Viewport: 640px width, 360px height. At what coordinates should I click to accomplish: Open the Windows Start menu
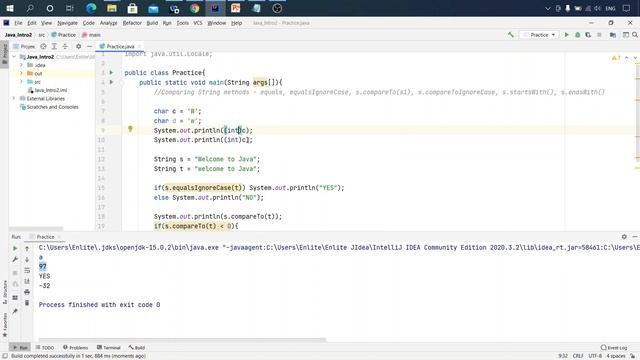pos(10,8)
